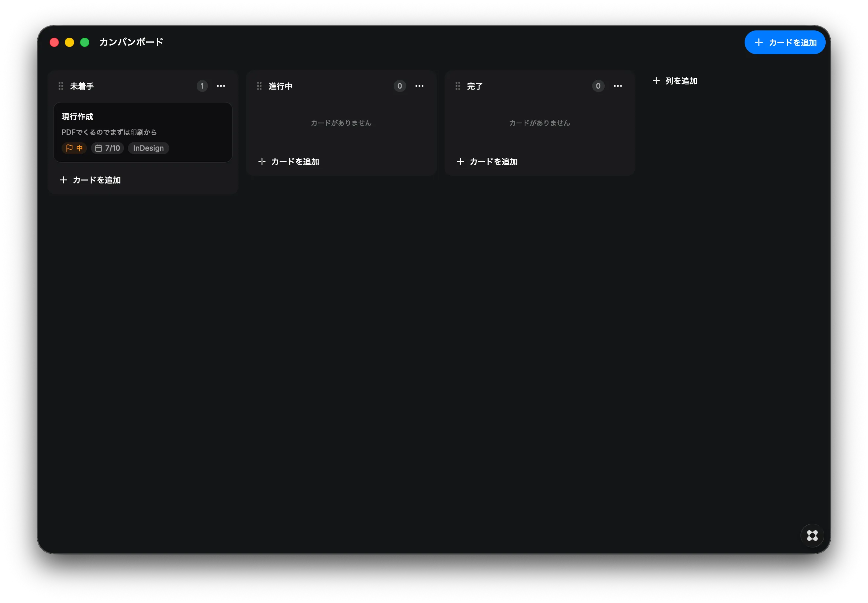Minimize the window with the yellow button

tap(69, 42)
